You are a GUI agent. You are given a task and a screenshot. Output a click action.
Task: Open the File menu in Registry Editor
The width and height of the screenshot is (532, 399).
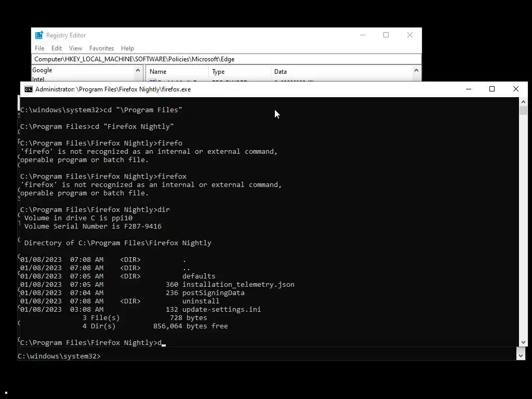tap(39, 48)
